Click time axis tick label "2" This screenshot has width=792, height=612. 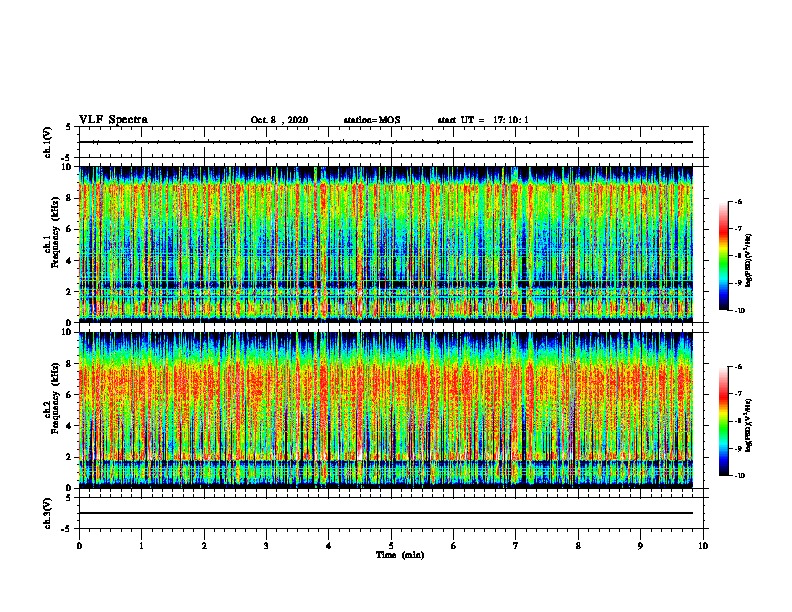(x=204, y=546)
